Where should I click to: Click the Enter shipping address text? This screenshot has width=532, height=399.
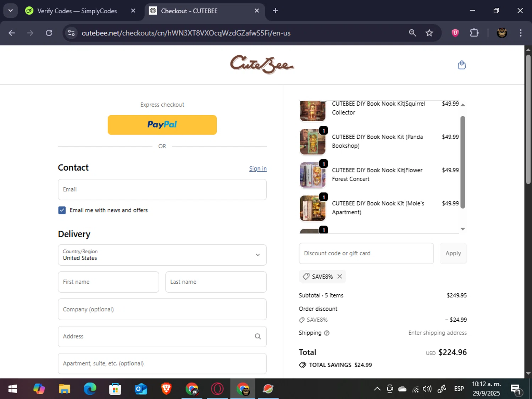437,333
